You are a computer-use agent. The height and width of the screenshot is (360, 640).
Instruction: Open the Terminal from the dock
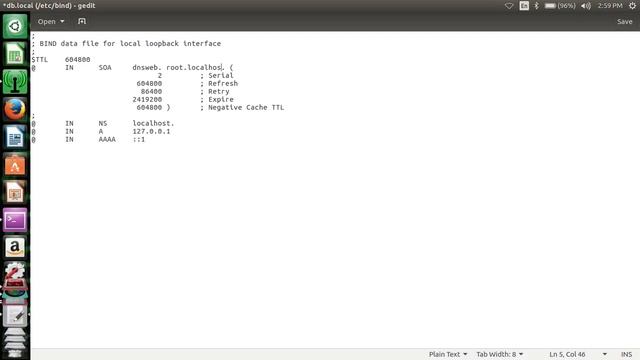click(x=15, y=220)
